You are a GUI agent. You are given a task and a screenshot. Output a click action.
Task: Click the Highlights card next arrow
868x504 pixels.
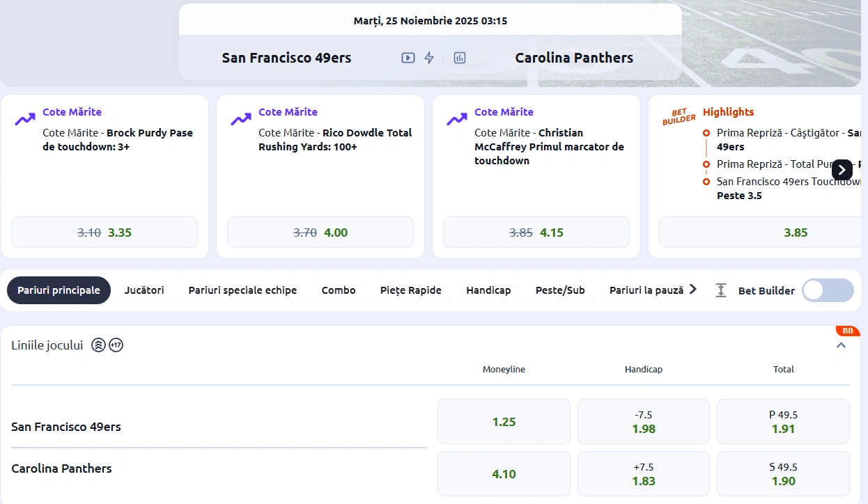pyautogui.click(x=841, y=170)
